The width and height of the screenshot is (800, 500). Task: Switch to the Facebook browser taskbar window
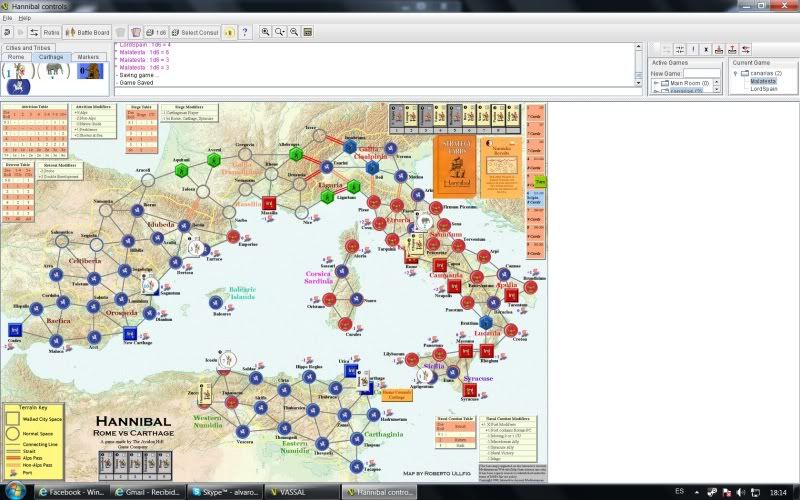(x=71, y=492)
